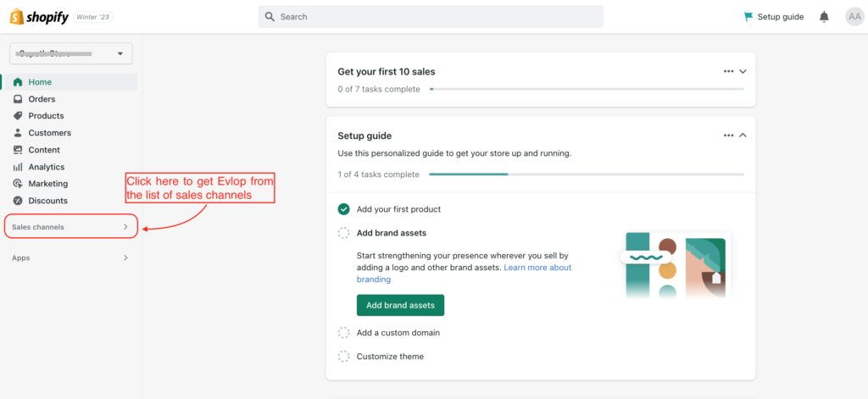Click the Shopify logo
Viewport: 868px width, 399px height.
[39, 17]
